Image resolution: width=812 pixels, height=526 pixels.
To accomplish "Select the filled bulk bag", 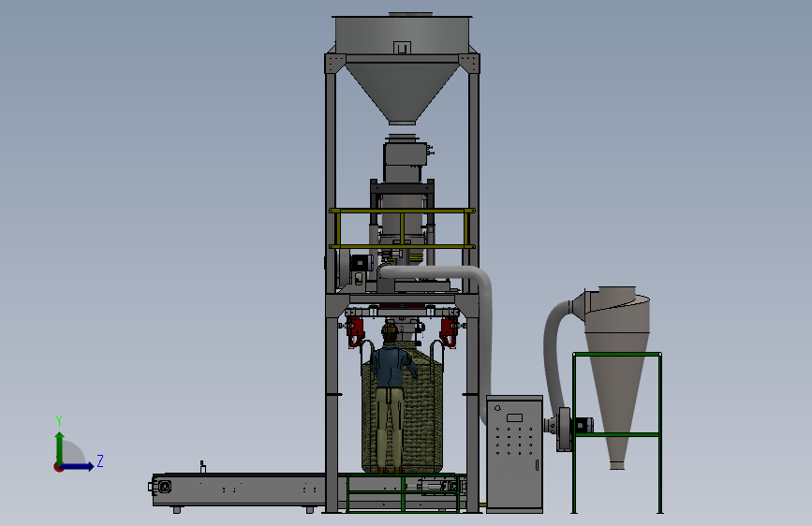I will point(421,415).
